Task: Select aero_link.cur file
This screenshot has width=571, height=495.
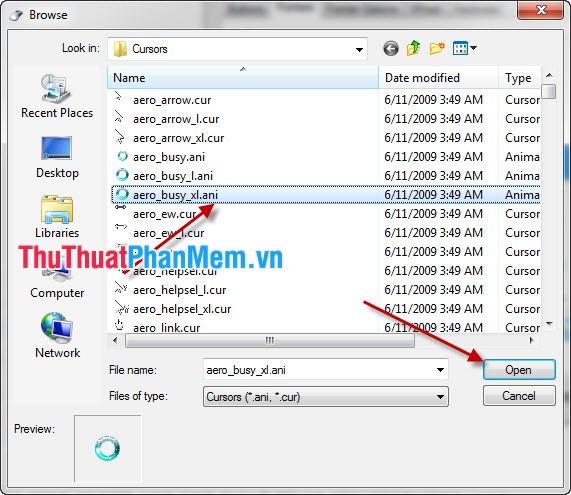Action: (166, 328)
